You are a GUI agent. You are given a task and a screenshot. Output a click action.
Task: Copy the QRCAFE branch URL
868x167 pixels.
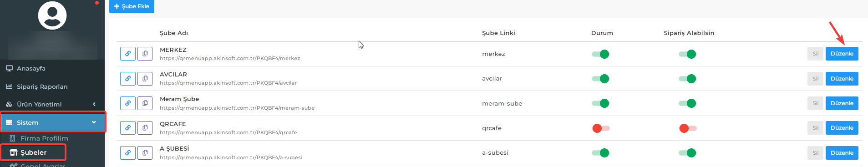click(145, 128)
